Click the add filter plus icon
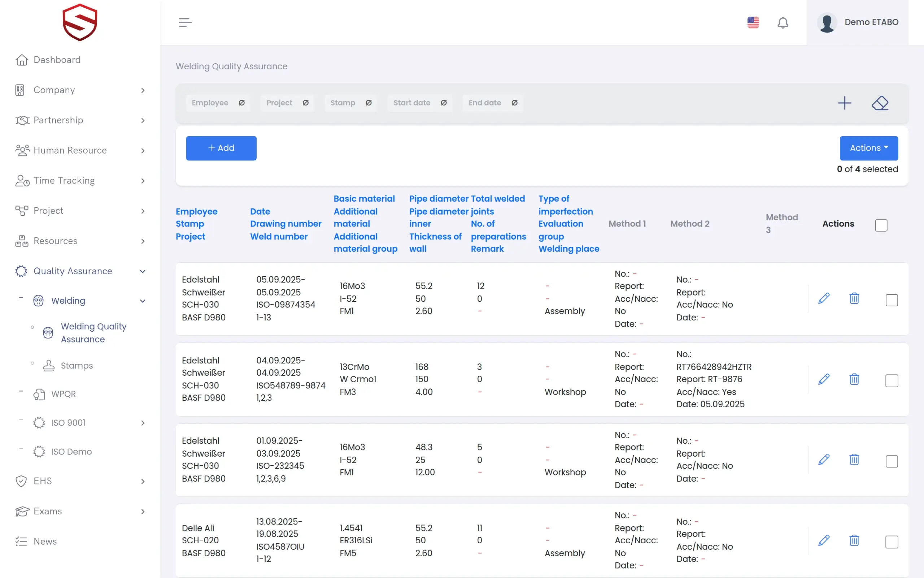The height and width of the screenshot is (578, 924). click(845, 103)
